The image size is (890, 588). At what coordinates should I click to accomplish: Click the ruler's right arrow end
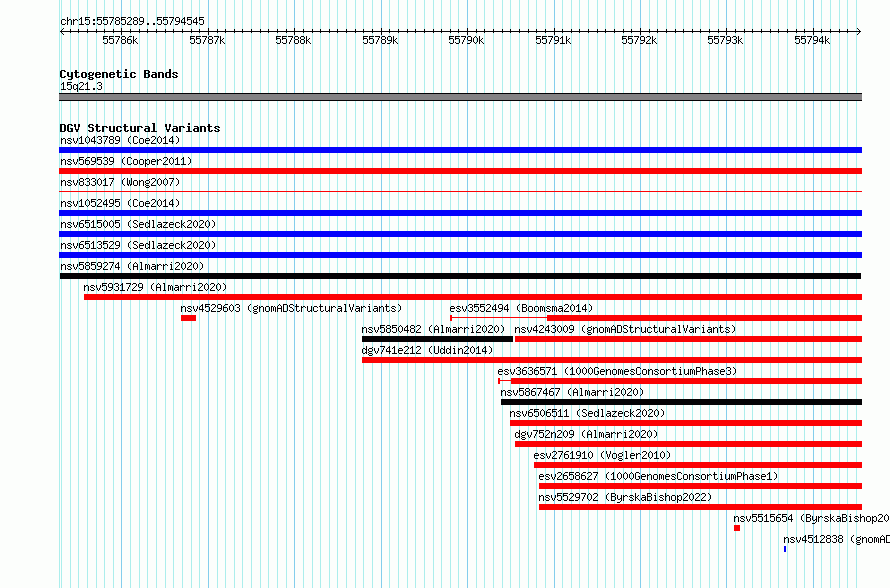pyautogui.click(x=859, y=32)
